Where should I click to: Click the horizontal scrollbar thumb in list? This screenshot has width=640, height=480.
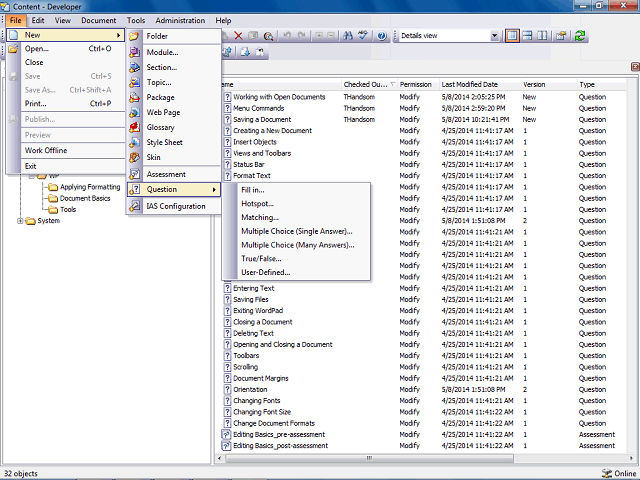pos(369,458)
